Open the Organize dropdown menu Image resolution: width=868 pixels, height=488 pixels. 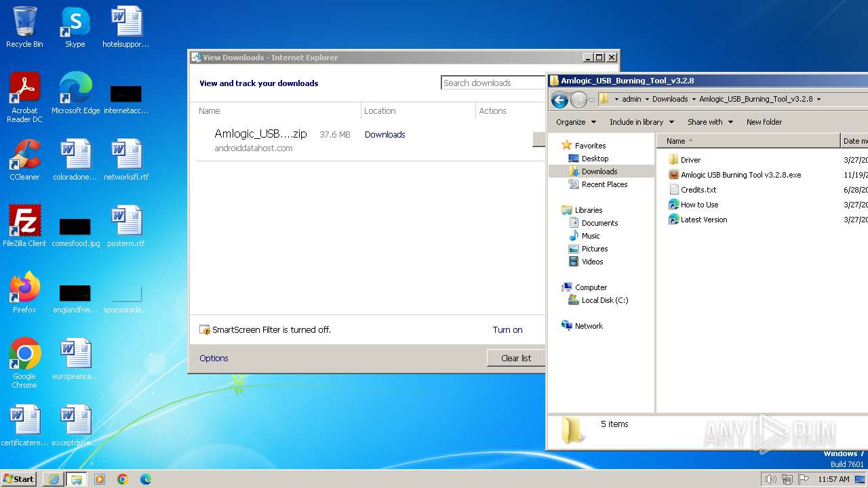[x=576, y=122]
